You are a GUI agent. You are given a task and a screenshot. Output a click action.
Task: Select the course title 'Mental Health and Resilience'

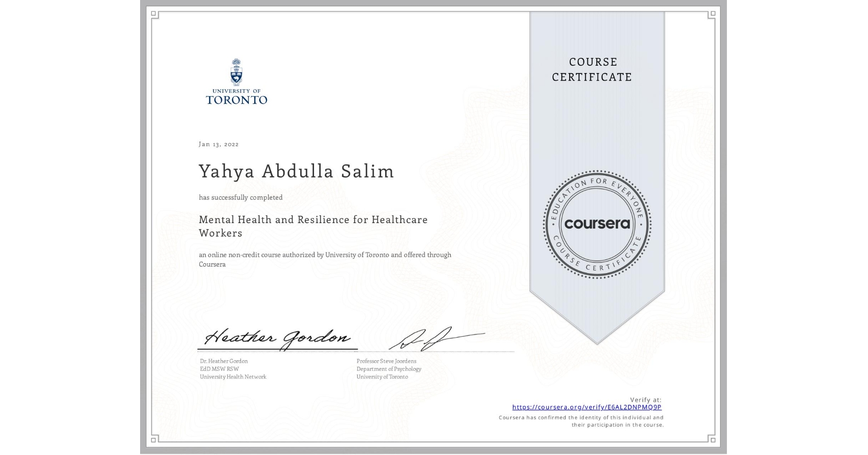[313, 220]
